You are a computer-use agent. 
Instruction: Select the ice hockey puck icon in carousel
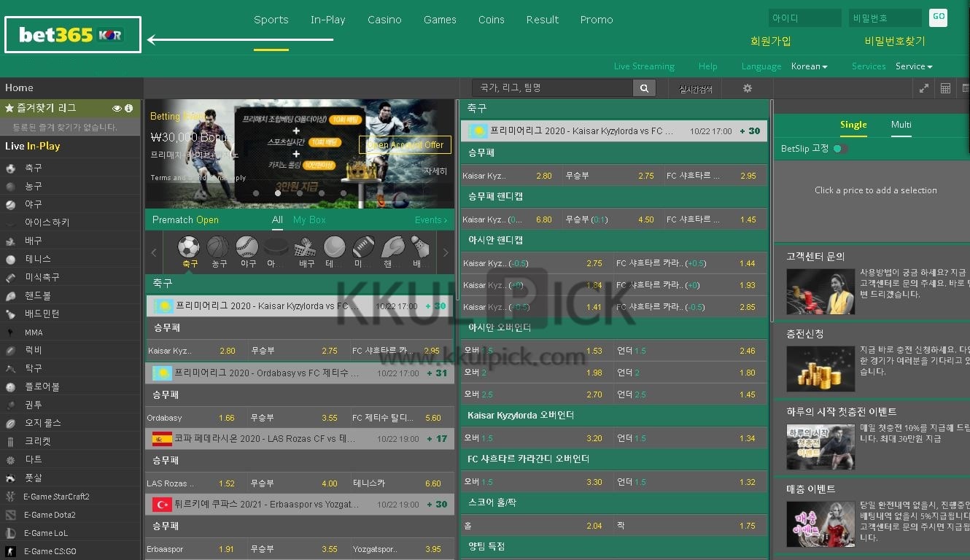[276, 246]
